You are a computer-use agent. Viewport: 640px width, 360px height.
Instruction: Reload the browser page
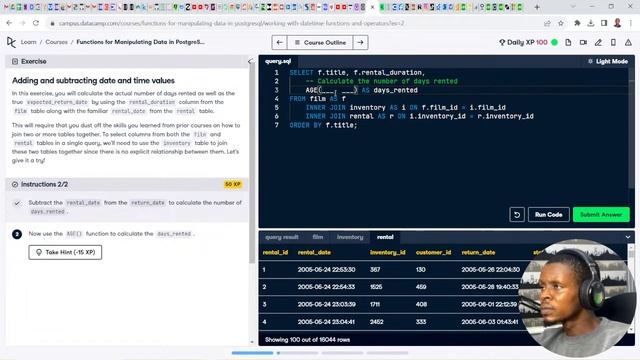pyautogui.click(x=36, y=23)
